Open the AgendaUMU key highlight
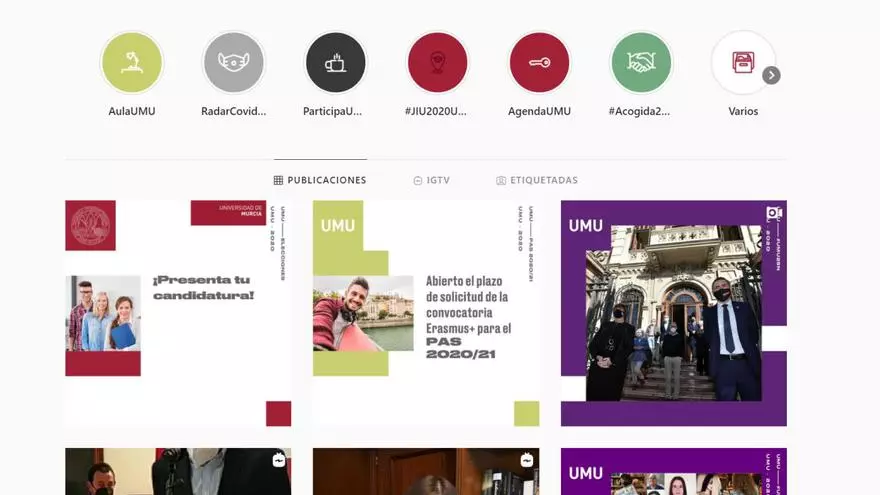The width and height of the screenshot is (880, 495). tap(539, 62)
